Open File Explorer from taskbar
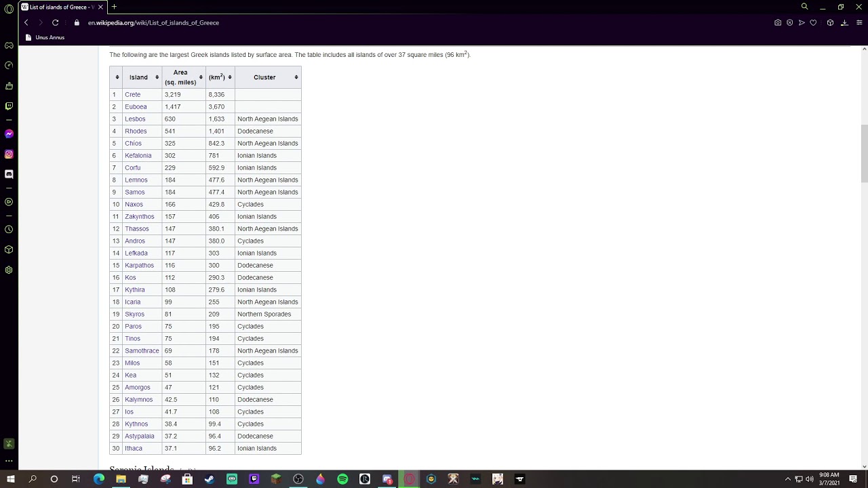The width and height of the screenshot is (868, 488). coord(121,479)
